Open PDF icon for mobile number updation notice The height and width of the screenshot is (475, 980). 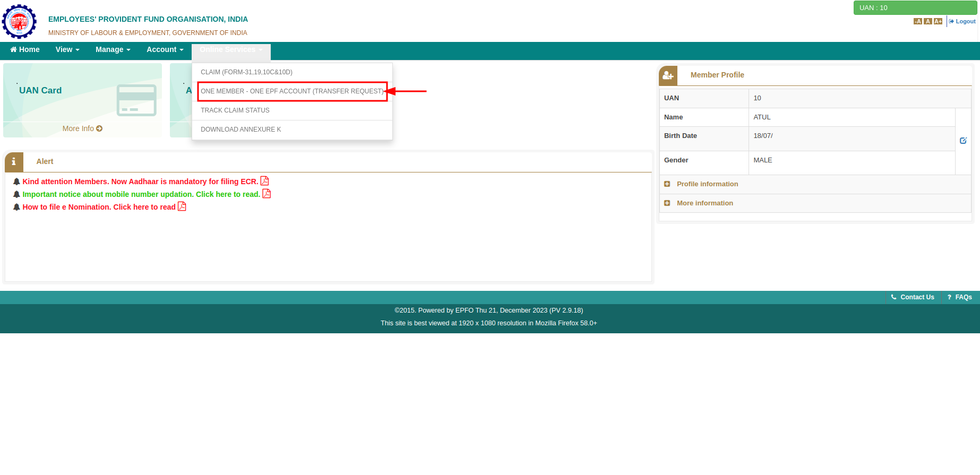click(x=267, y=194)
